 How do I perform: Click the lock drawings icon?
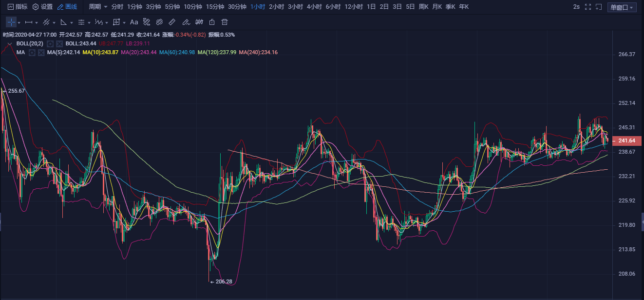211,22
